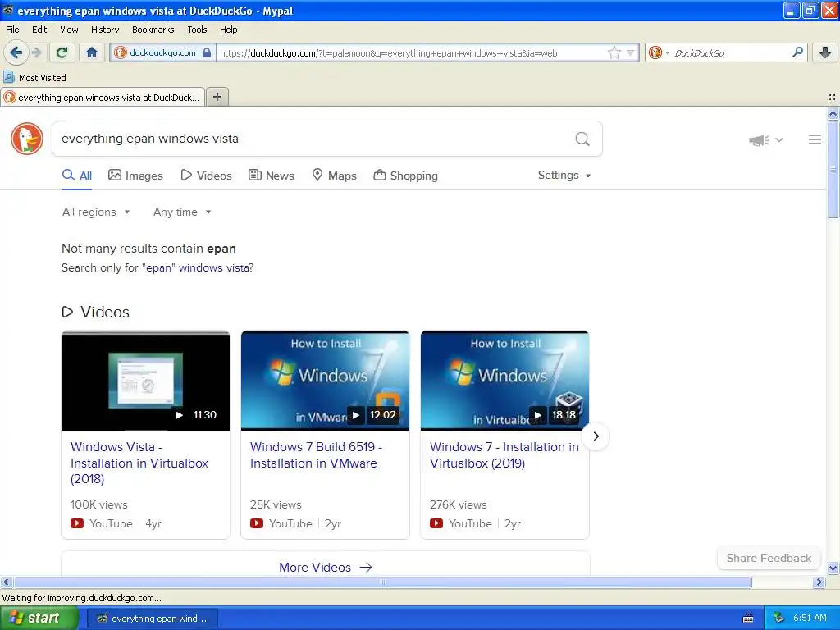Open a new tab with plus button
This screenshot has width=840, height=630.
click(x=217, y=97)
